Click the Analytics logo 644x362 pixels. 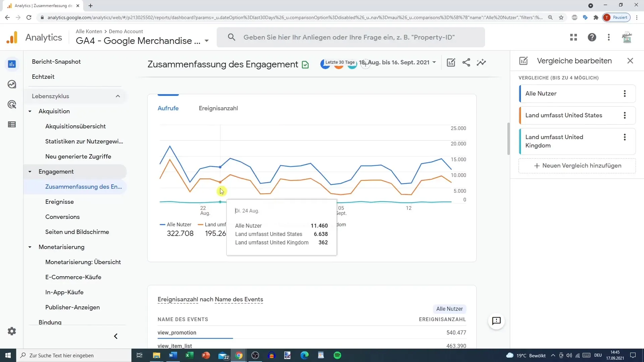[x=34, y=37]
